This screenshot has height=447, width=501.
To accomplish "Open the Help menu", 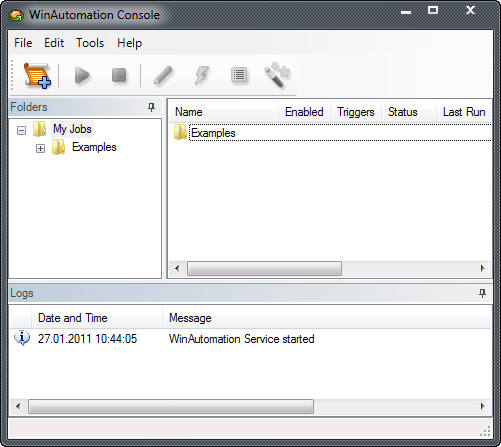I will [x=129, y=43].
